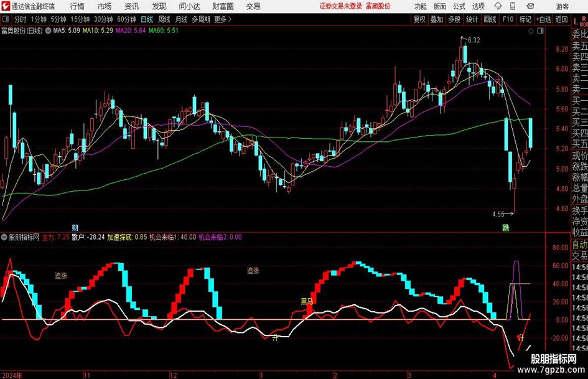Open the 公式 menu

pos(459,6)
